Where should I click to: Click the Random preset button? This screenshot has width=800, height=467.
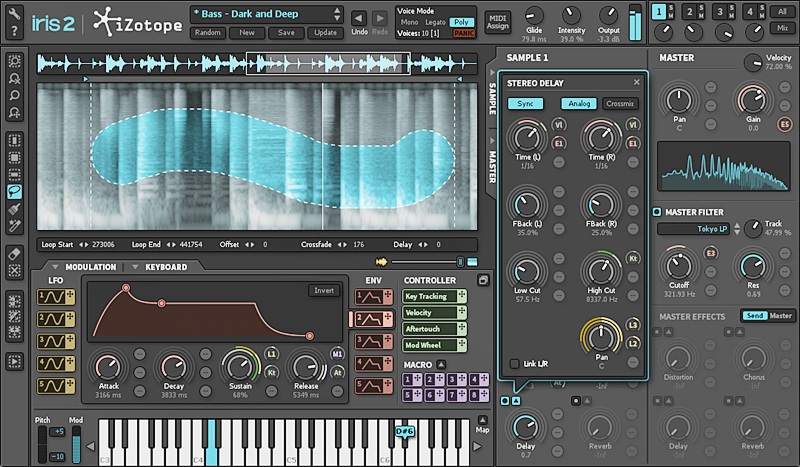pyautogui.click(x=208, y=33)
